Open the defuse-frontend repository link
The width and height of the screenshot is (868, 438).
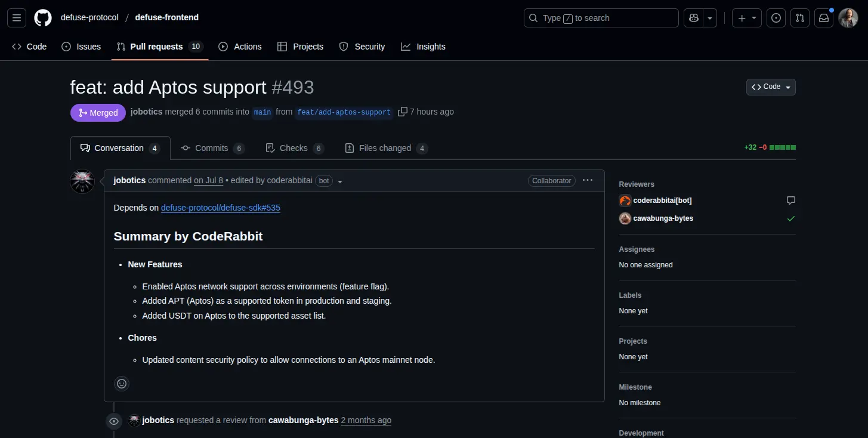(167, 17)
